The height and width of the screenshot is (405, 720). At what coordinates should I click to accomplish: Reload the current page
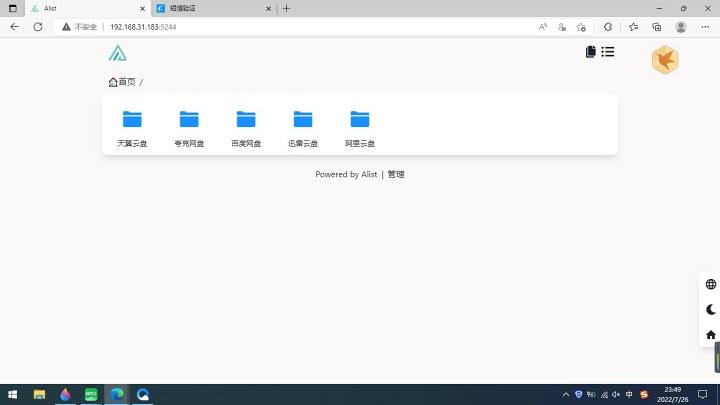click(38, 27)
